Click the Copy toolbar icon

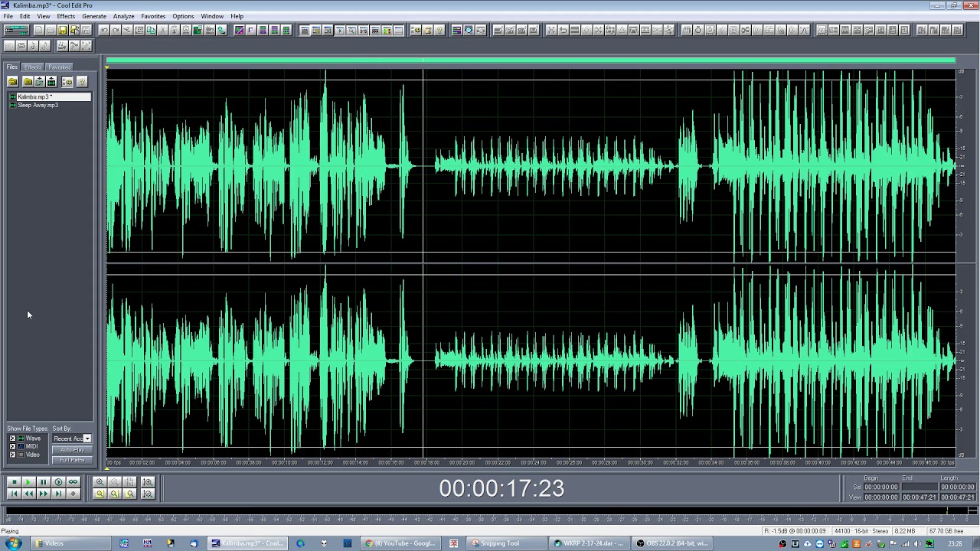point(151,30)
